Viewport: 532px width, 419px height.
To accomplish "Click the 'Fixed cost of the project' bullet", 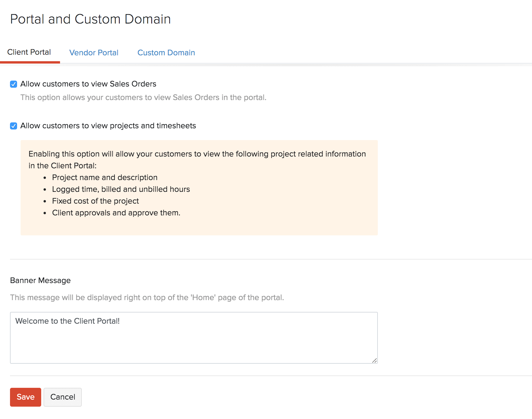I will (95, 201).
